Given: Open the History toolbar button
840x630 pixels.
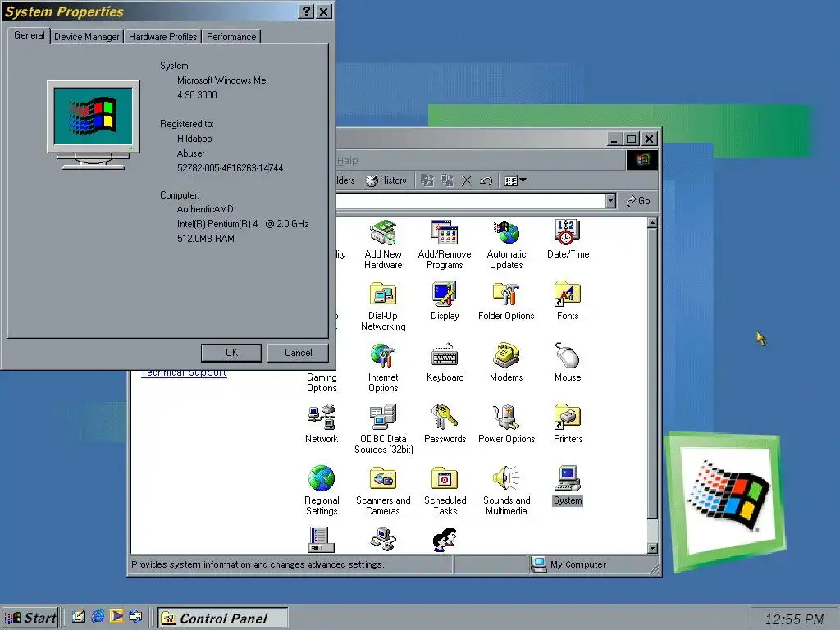Looking at the screenshot, I should tap(386, 180).
